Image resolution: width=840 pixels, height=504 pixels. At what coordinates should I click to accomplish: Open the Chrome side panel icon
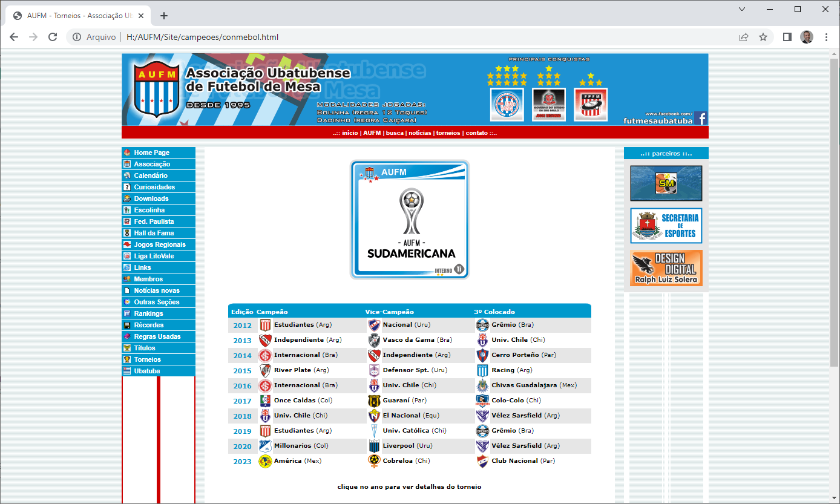point(787,37)
